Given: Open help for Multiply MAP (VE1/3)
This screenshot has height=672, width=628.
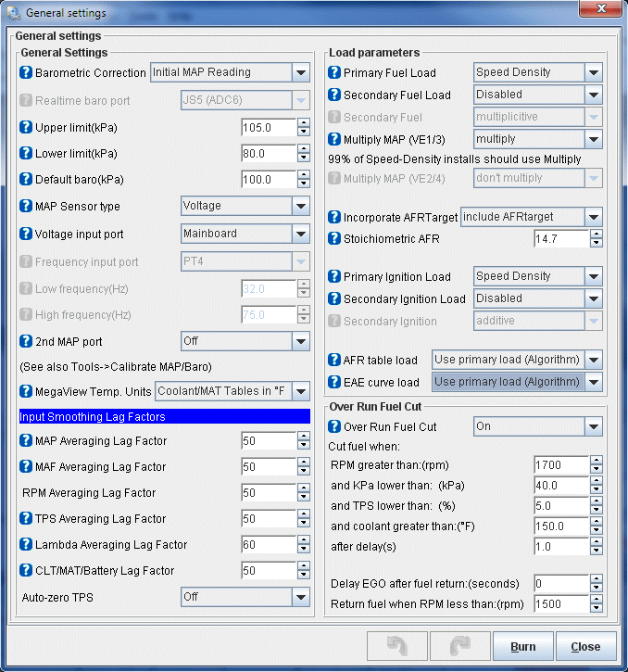Looking at the screenshot, I should (334, 139).
